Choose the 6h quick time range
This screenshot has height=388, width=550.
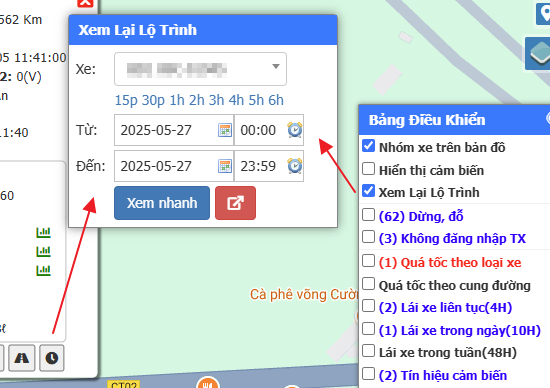(x=276, y=100)
